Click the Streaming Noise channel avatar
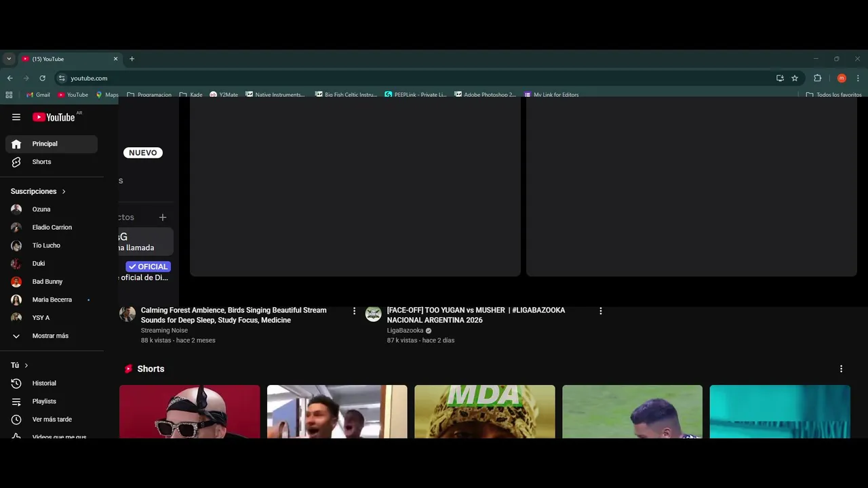This screenshot has width=868, height=488. click(127, 313)
